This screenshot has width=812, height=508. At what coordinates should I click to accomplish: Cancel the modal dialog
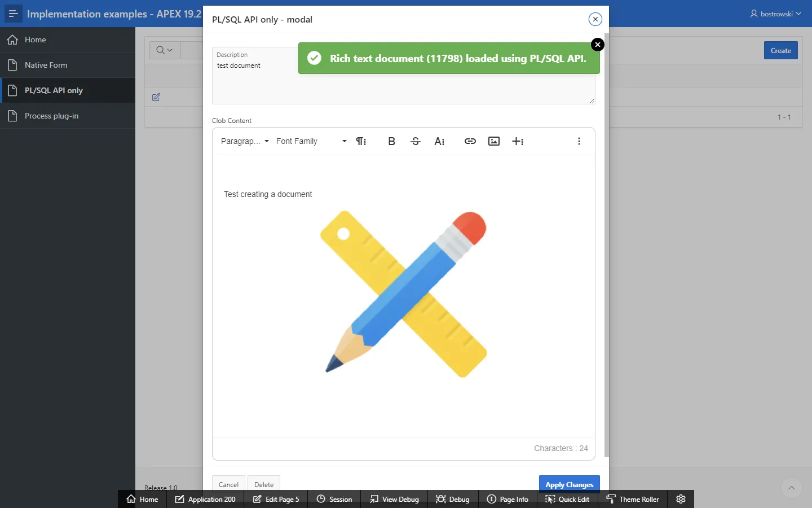tap(228, 484)
